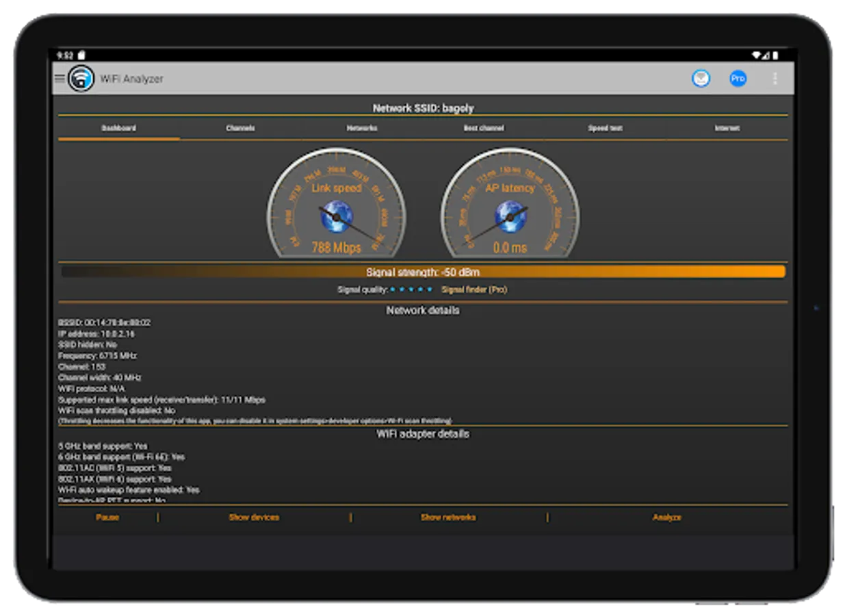This screenshot has width=845, height=616.
Task: Tap the blue Pro upgrade icon
Action: (x=738, y=79)
